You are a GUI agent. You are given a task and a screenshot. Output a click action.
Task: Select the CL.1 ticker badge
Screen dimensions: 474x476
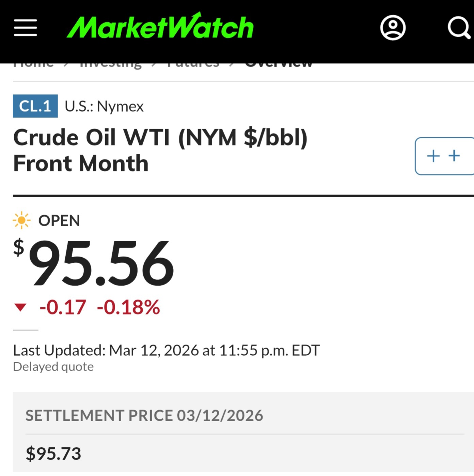pos(35,106)
